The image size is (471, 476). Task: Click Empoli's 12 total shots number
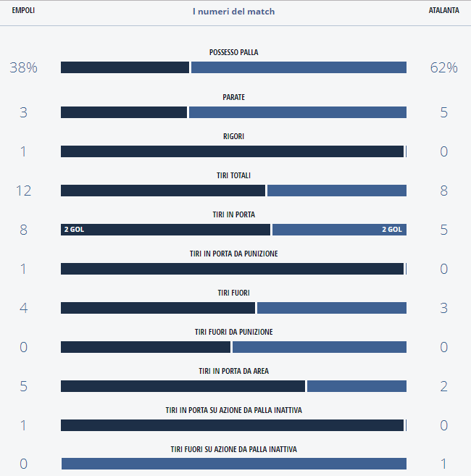click(x=23, y=191)
